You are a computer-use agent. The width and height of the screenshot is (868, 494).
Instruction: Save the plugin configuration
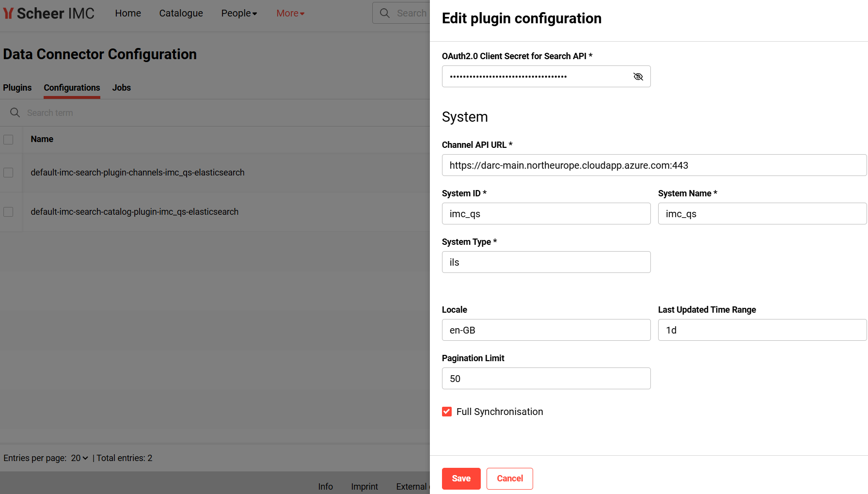[x=461, y=478]
